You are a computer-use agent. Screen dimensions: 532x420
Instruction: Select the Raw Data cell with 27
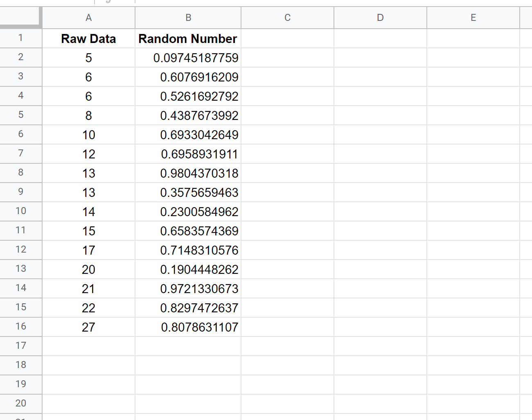coord(88,327)
